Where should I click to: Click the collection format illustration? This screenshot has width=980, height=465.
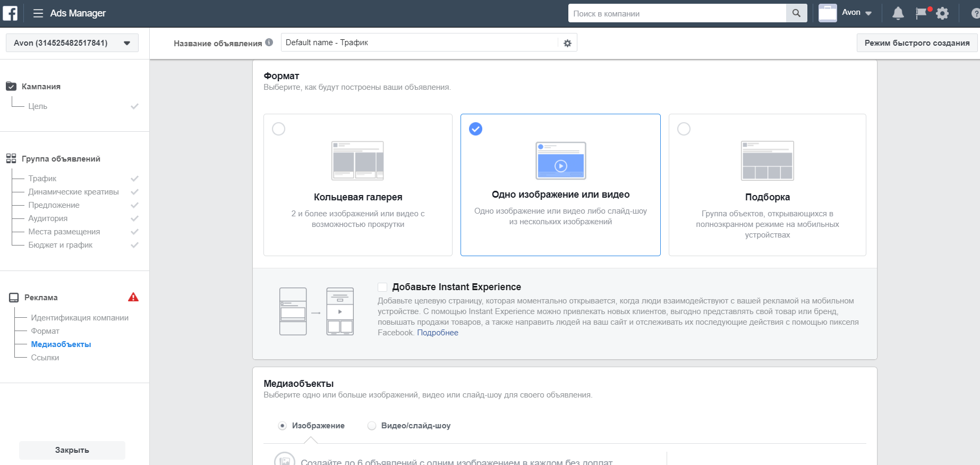click(x=768, y=160)
